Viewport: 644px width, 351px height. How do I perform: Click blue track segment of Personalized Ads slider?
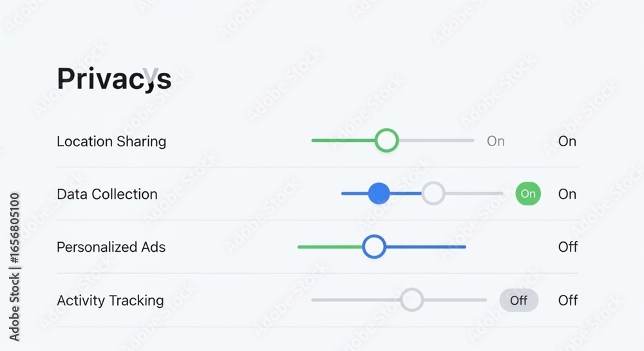[426, 247]
